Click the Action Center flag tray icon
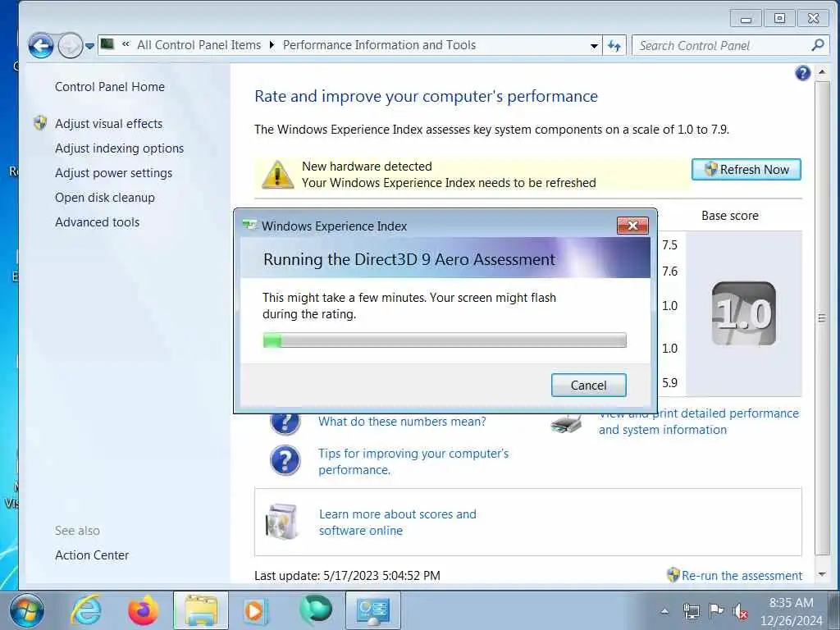 716,610
